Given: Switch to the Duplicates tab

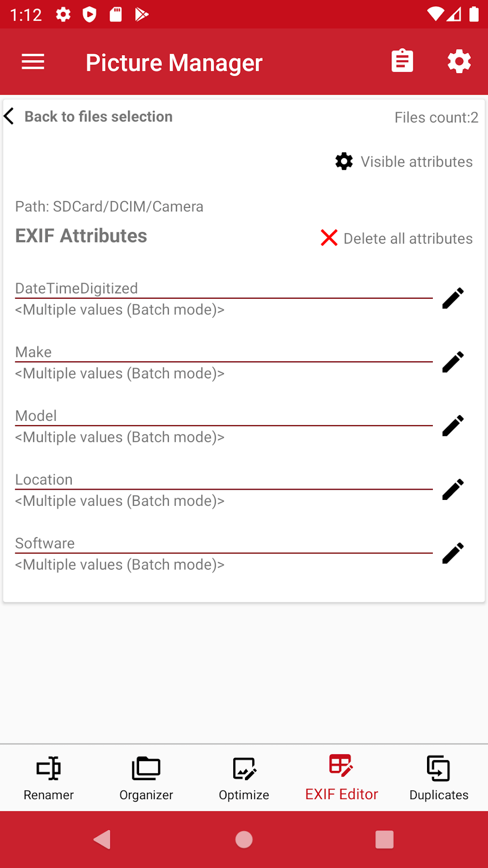Looking at the screenshot, I should click(x=439, y=778).
